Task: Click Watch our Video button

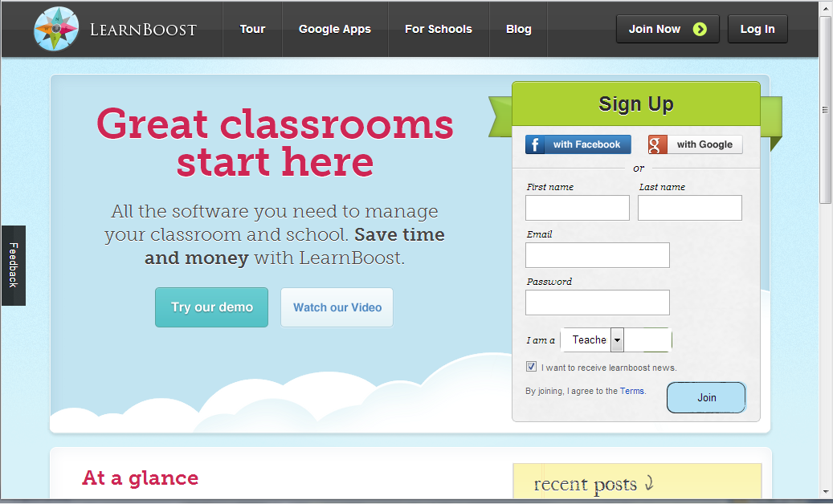Action: pos(337,307)
